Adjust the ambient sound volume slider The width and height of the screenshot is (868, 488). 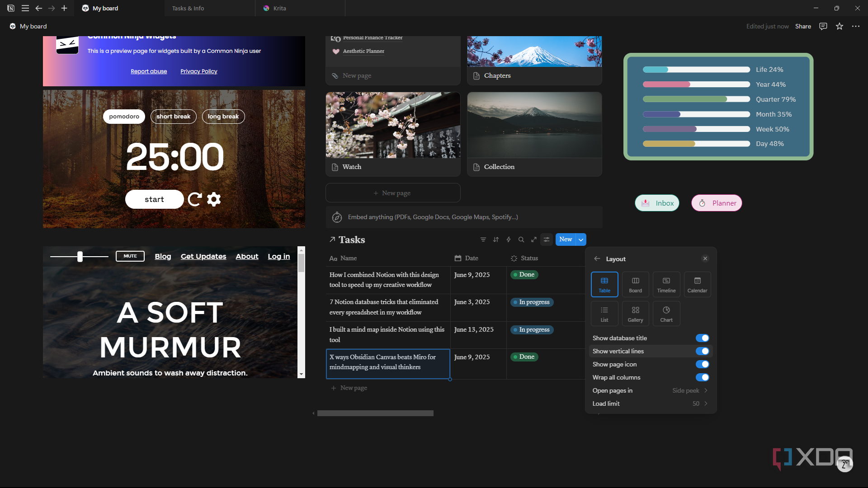click(x=80, y=256)
